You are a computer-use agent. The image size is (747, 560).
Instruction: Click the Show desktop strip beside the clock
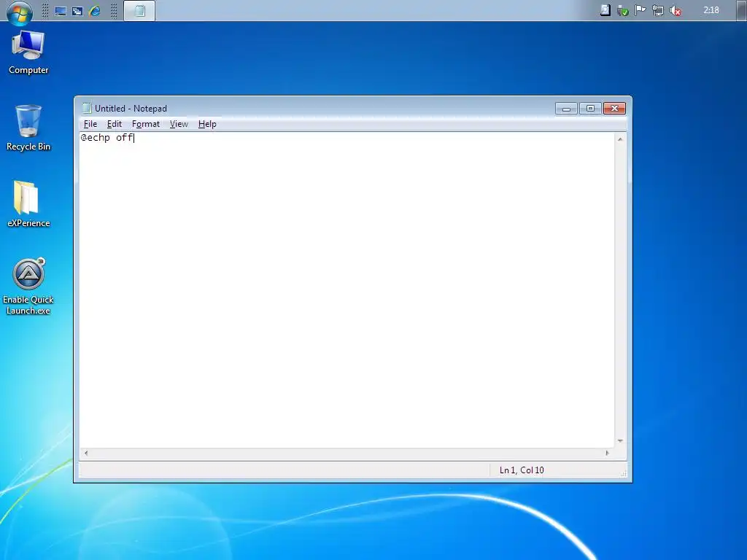coord(741,10)
